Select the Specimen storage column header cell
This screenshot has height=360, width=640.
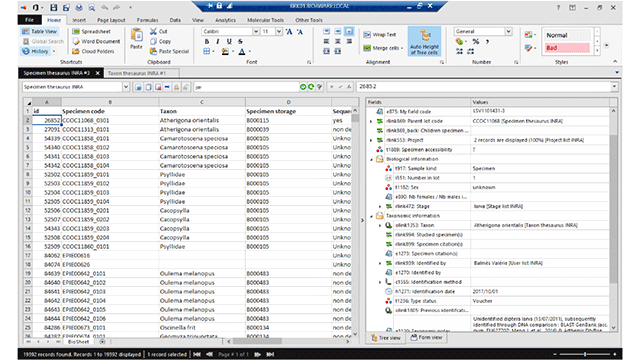pos(289,111)
